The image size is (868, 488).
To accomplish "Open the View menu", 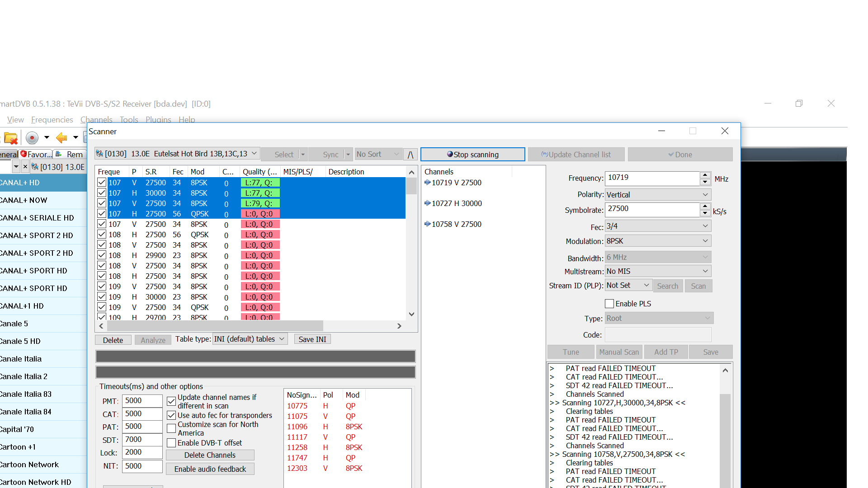I will click(15, 120).
